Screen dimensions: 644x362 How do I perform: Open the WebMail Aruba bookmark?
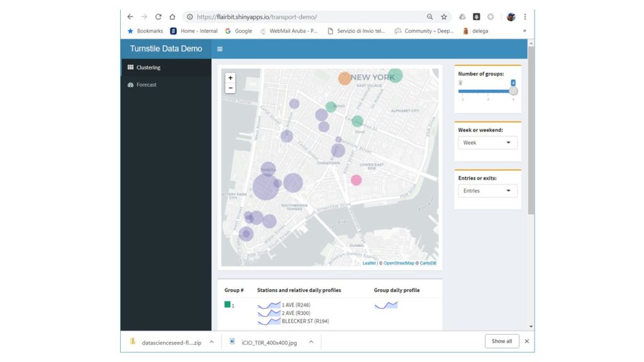pyautogui.click(x=289, y=31)
